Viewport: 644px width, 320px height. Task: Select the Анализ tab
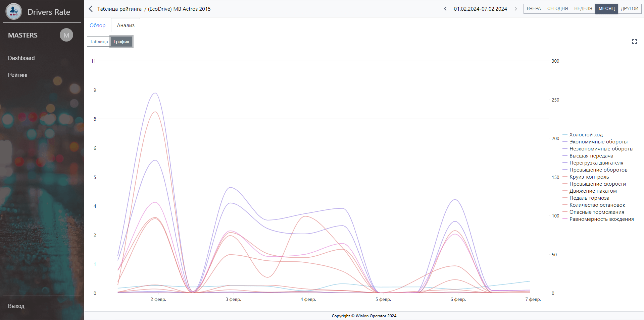(x=126, y=25)
